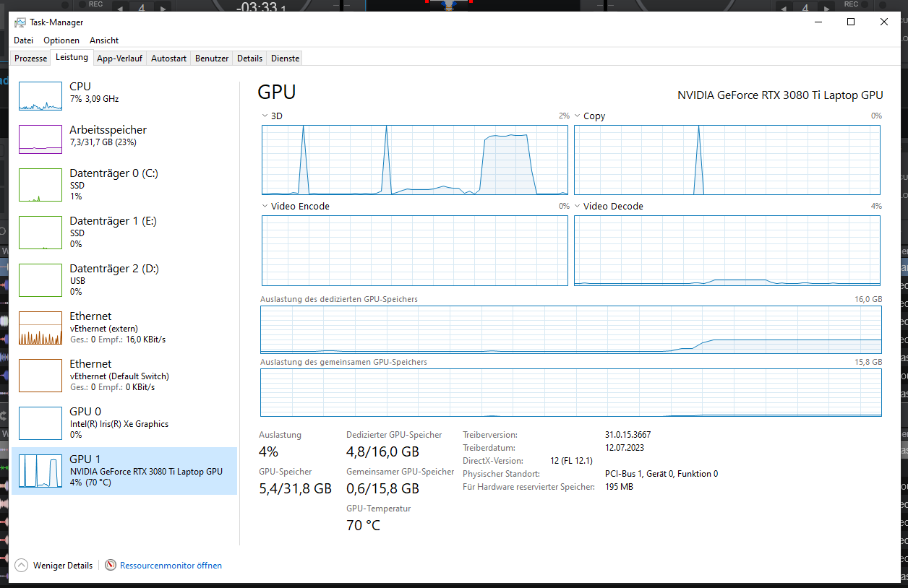The width and height of the screenshot is (908, 588).
Task: Click Weniger Details to collapse the view
Action: pyautogui.click(x=54, y=566)
